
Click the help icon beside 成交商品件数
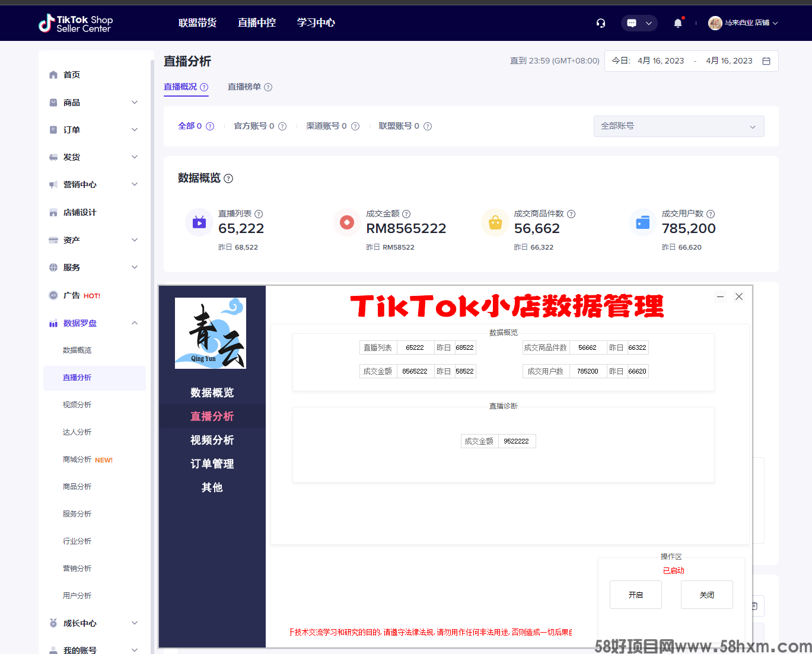pos(571,214)
